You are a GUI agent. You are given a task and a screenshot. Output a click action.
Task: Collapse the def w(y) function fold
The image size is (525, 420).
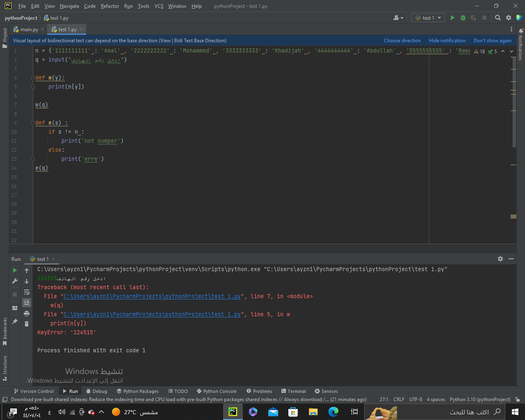coord(33,78)
